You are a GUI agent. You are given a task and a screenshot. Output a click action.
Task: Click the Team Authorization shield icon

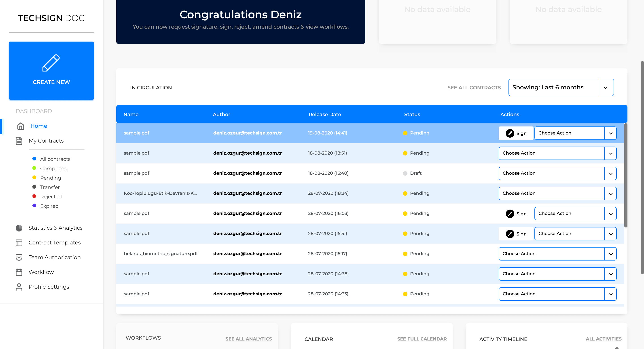[x=19, y=257]
